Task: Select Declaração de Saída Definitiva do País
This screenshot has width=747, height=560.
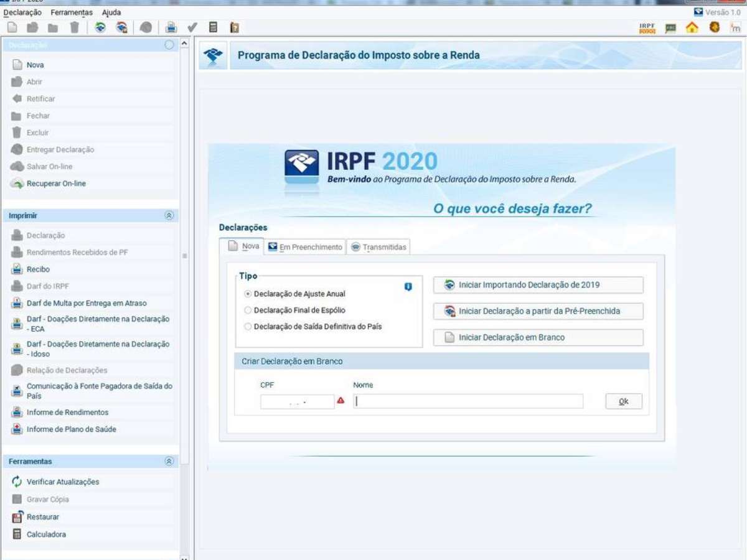Action: (x=248, y=326)
